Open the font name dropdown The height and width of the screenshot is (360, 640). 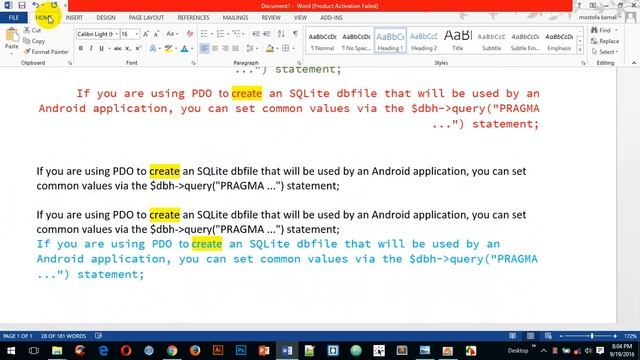pyautogui.click(x=117, y=34)
